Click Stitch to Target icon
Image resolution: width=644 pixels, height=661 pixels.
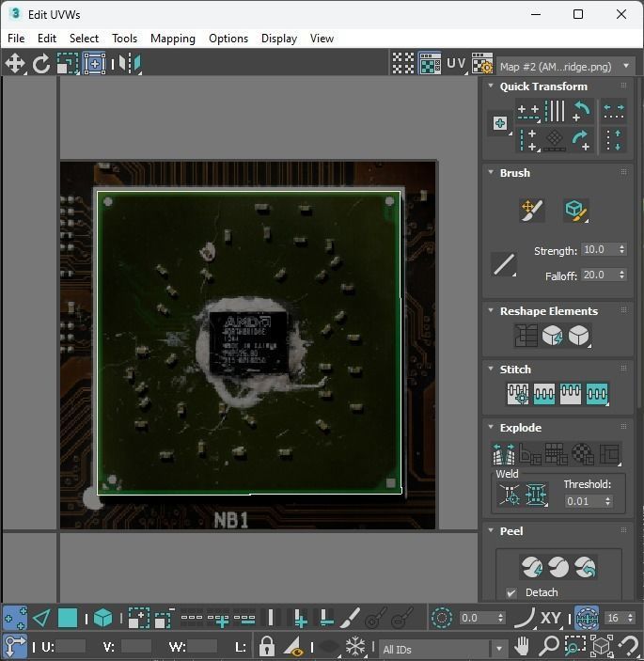coord(517,394)
